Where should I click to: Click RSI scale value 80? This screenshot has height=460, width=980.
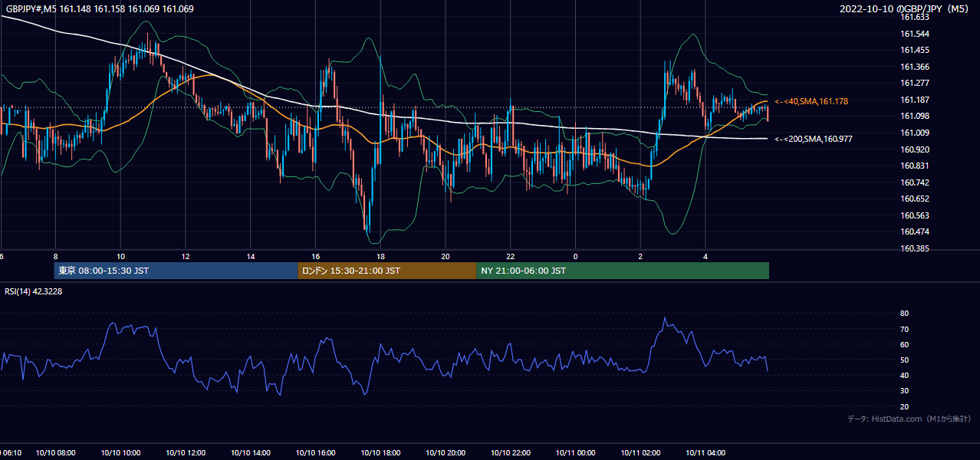(905, 314)
